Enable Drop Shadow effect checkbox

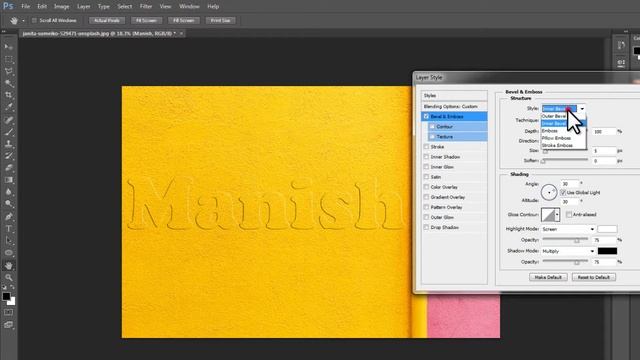tap(426, 227)
